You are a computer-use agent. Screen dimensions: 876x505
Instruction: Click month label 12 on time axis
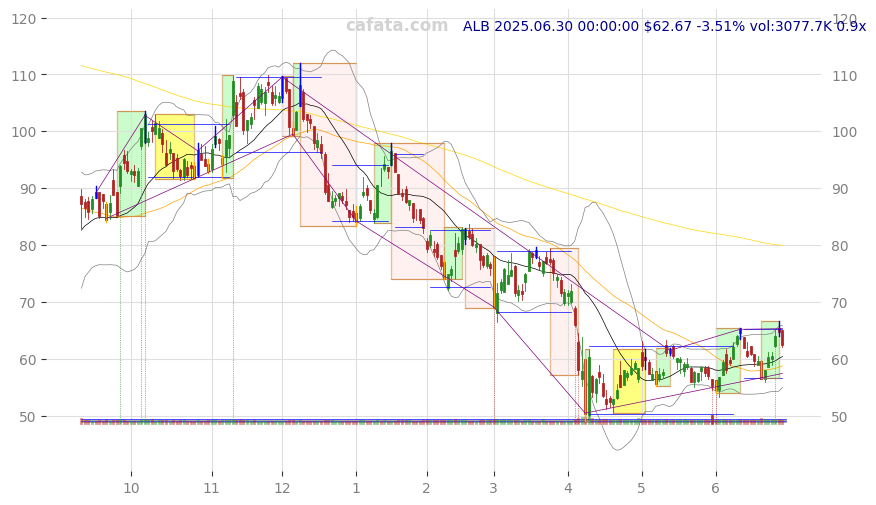point(282,488)
